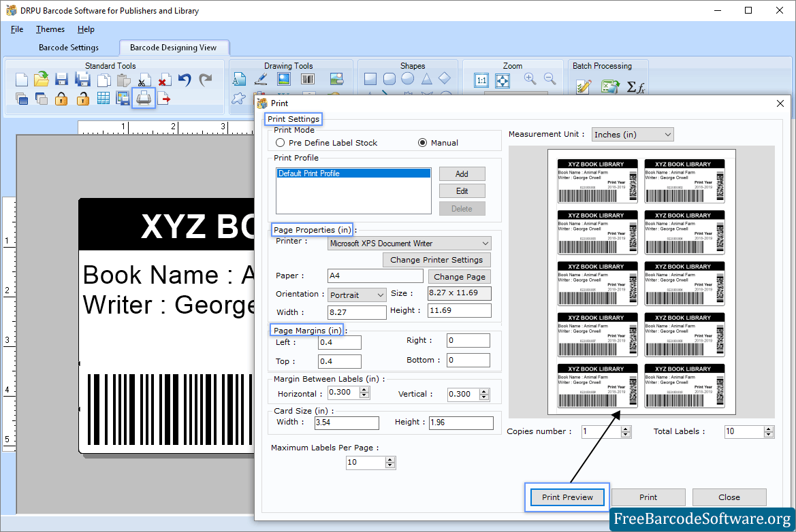The width and height of the screenshot is (796, 532).
Task: Zoom in with the magnifier plus
Action: coord(530,79)
